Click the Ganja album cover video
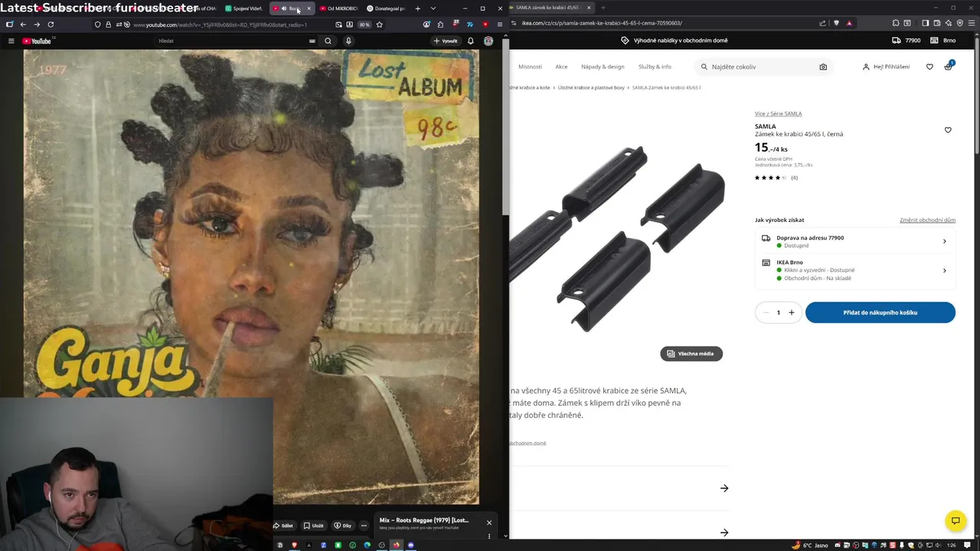The height and width of the screenshot is (551, 980). click(x=251, y=277)
